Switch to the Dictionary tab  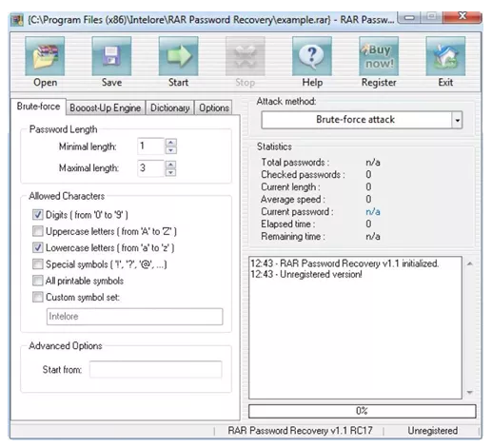click(169, 107)
